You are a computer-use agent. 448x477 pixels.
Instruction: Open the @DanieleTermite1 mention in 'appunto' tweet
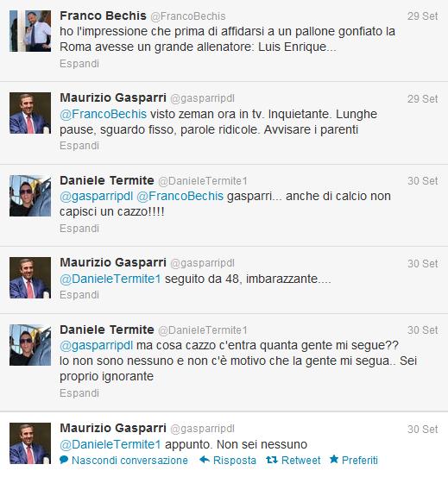point(110,444)
